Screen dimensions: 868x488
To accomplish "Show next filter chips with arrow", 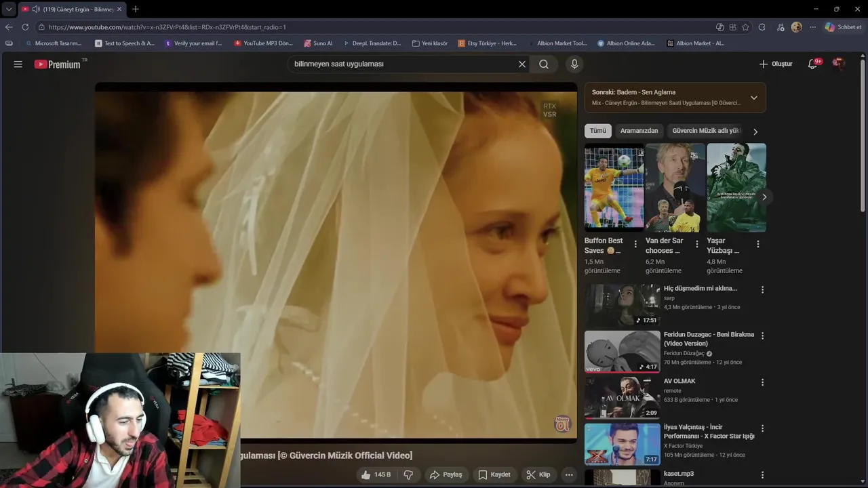I will click(755, 131).
